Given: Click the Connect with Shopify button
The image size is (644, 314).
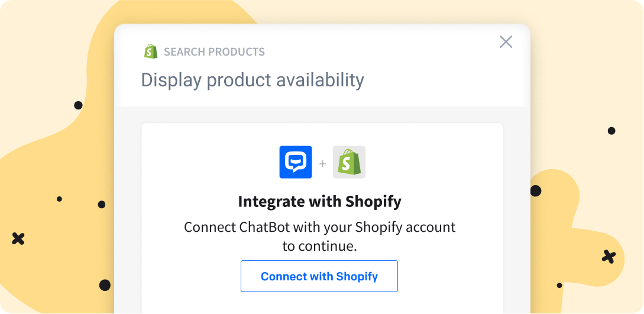Looking at the screenshot, I should click(319, 276).
